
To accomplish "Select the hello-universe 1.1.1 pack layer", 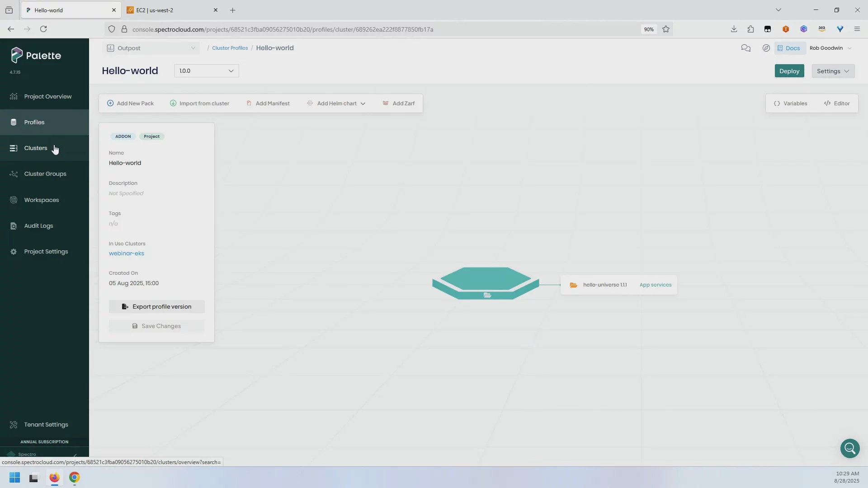I will [x=604, y=285].
